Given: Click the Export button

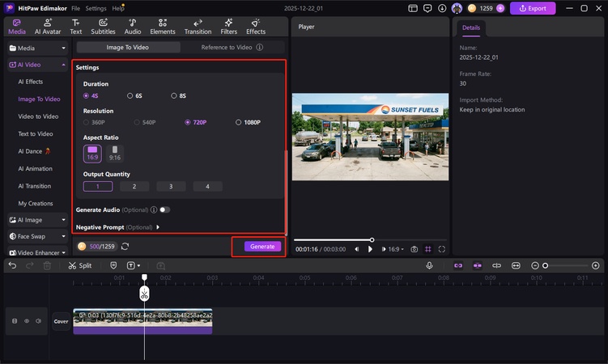Looking at the screenshot, I should (532, 8).
